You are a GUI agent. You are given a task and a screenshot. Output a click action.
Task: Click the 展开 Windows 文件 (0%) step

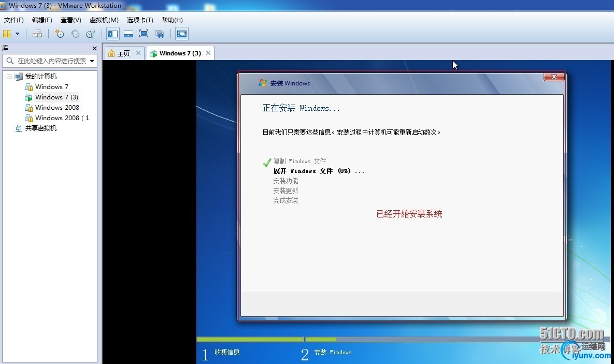click(x=319, y=171)
